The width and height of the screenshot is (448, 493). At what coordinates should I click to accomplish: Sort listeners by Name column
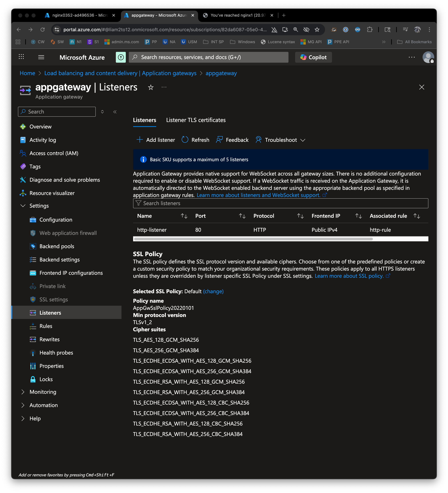(184, 216)
